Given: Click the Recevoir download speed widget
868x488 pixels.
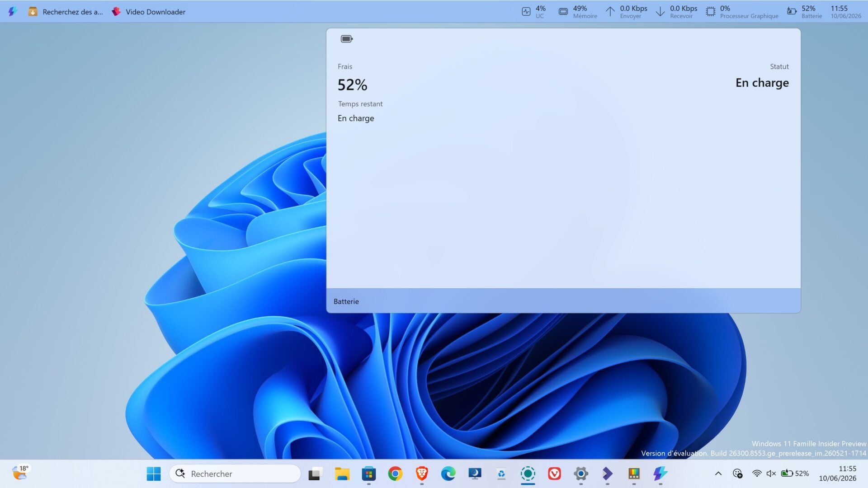Looking at the screenshot, I should (676, 12).
